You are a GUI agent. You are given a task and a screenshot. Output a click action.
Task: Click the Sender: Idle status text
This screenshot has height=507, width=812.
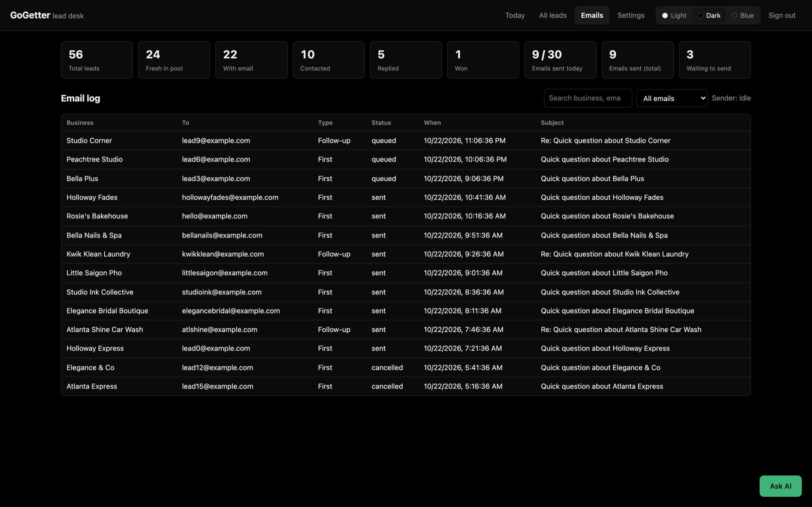731,98
